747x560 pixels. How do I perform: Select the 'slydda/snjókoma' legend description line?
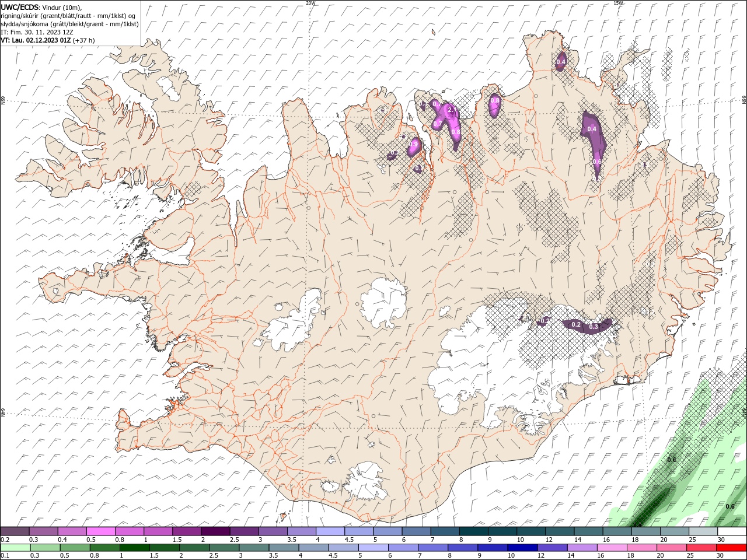pyautogui.click(x=69, y=24)
